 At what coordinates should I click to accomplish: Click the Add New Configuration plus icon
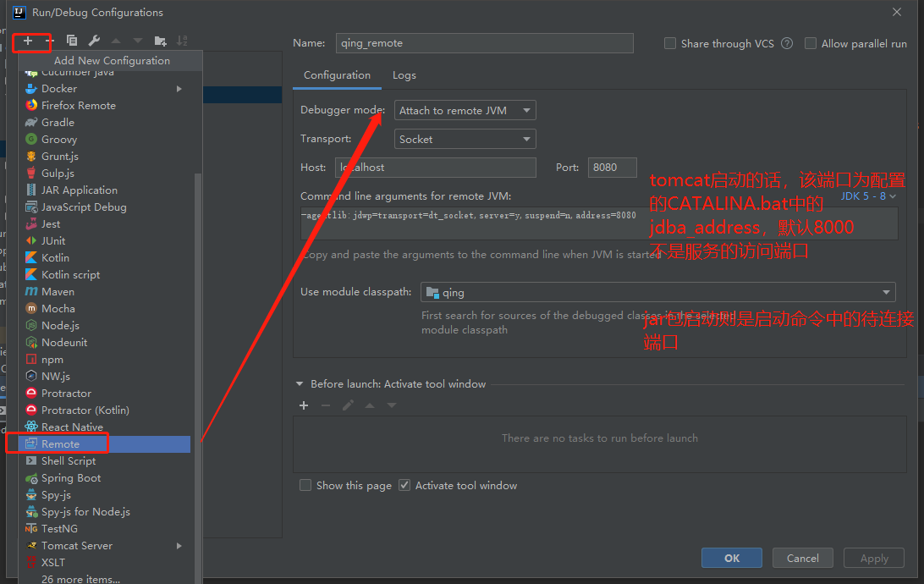tap(28, 41)
